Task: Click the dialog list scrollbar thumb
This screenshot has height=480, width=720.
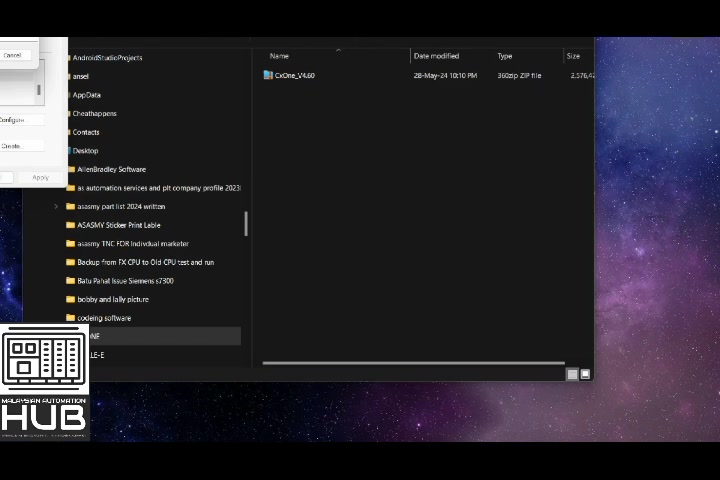Action: (x=39, y=90)
